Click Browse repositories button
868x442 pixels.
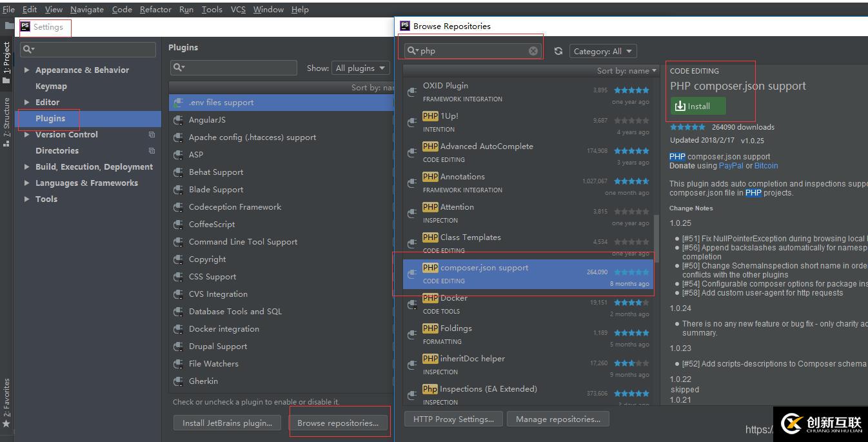point(338,423)
